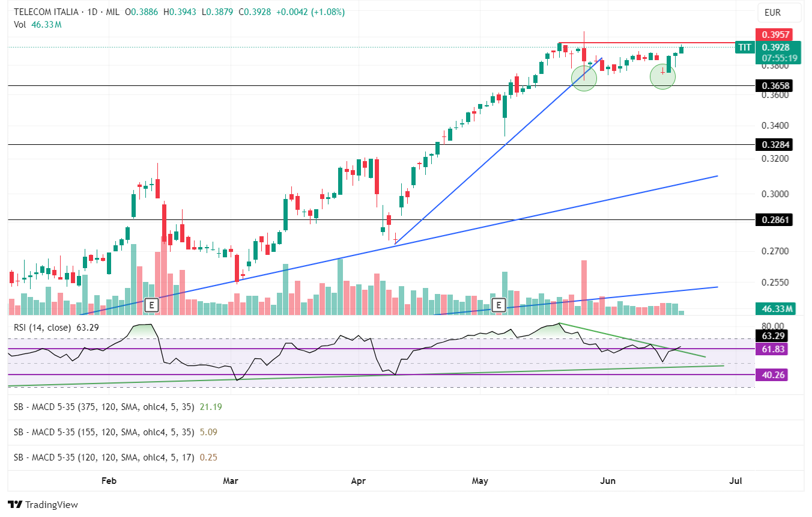Click the first earnings E marker near February
This screenshot has height=517, width=812.
[151, 305]
